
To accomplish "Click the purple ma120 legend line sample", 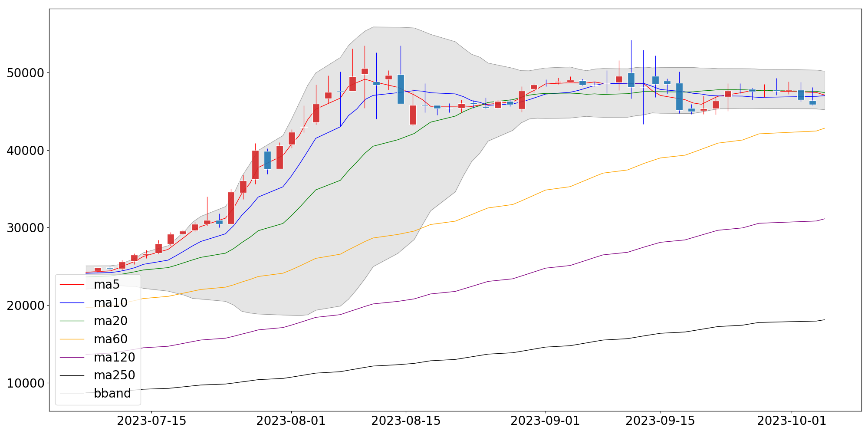I will pos(72,357).
